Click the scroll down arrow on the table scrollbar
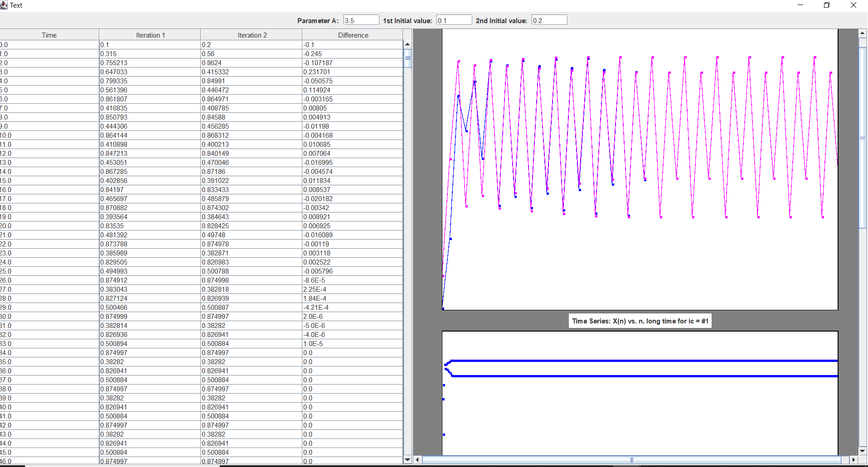Screen dimensions: 868x467 407,460
